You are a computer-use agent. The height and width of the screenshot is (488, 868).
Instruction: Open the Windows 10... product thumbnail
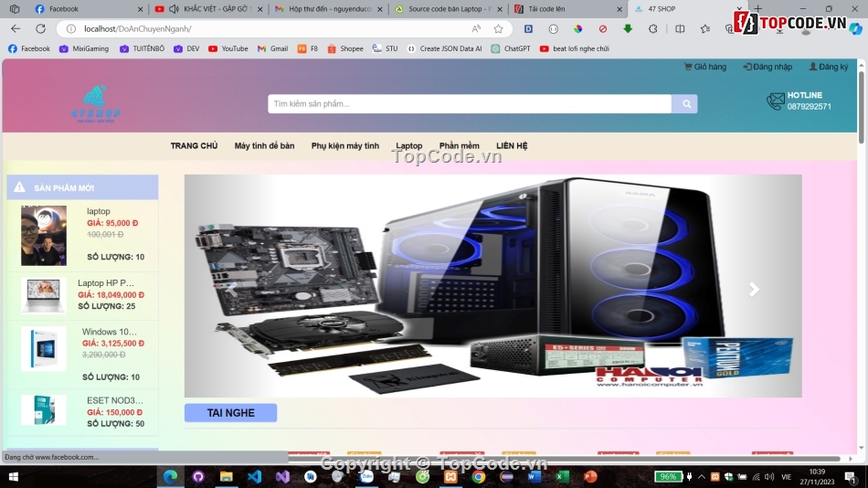44,348
